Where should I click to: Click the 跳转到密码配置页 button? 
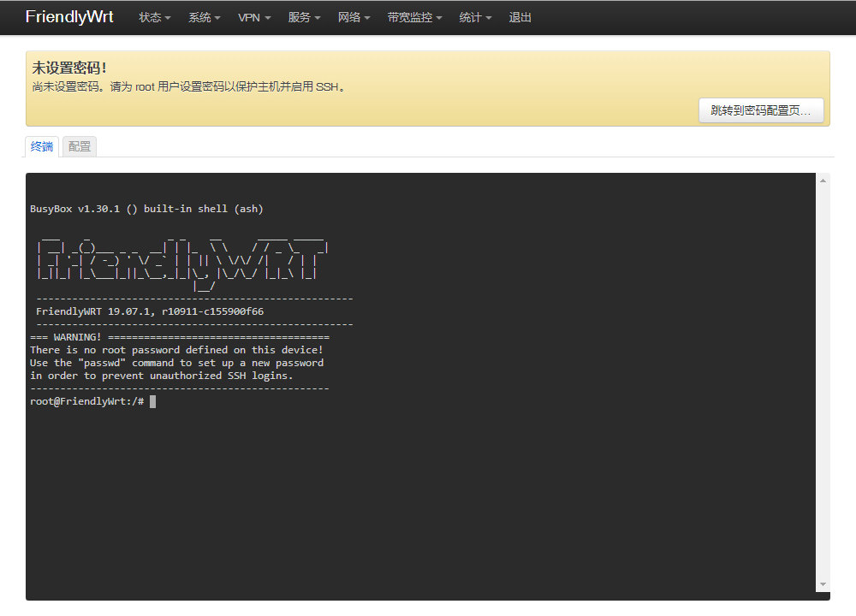[x=761, y=110]
